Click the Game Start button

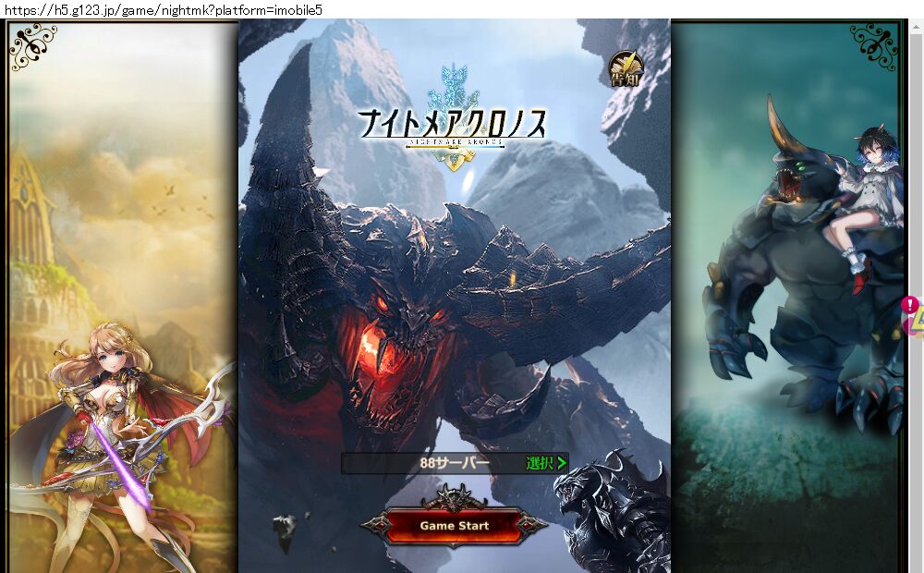[x=454, y=525]
